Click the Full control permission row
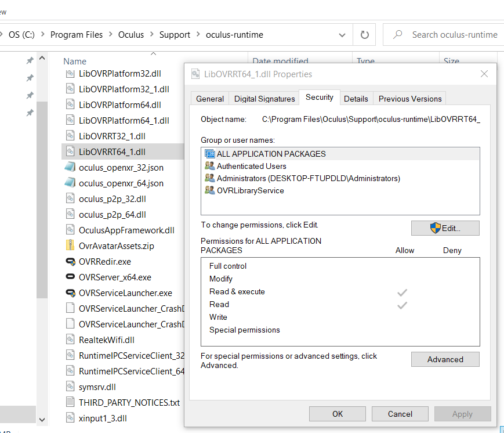This screenshot has height=433, width=504. click(x=340, y=266)
